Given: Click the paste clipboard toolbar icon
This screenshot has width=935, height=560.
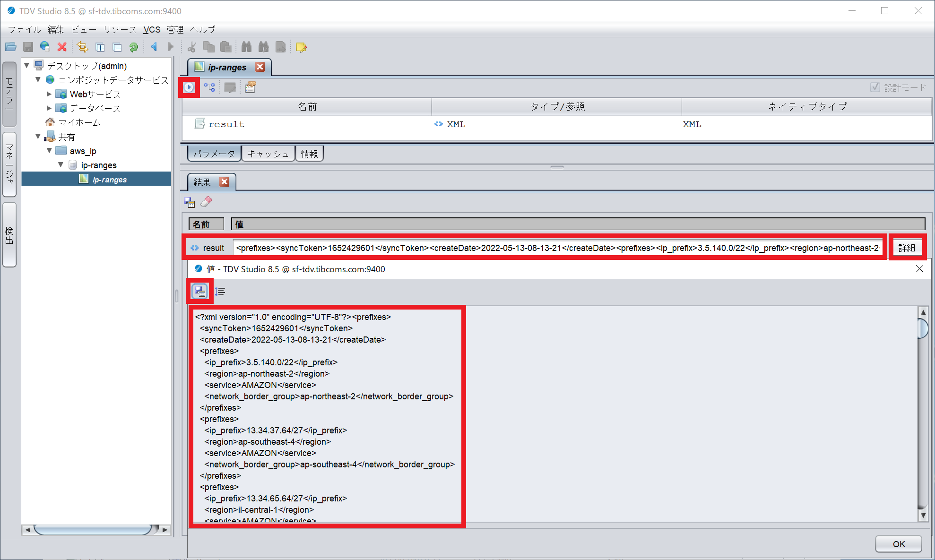Looking at the screenshot, I should (x=226, y=47).
